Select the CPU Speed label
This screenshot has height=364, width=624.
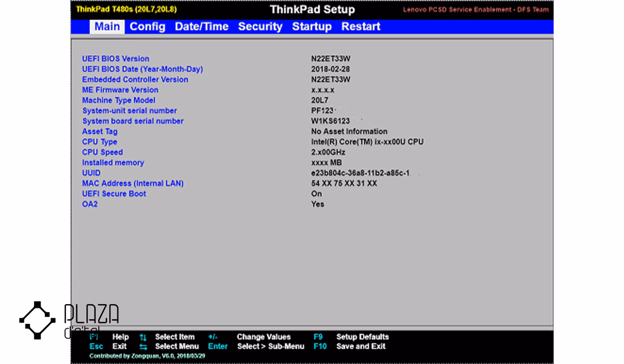(x=102, y=152)
